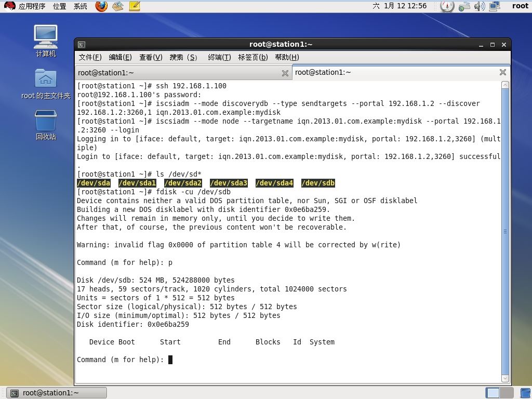532x399 pixels.
Task: Maximize the terminal window
Action: point(493,45)
